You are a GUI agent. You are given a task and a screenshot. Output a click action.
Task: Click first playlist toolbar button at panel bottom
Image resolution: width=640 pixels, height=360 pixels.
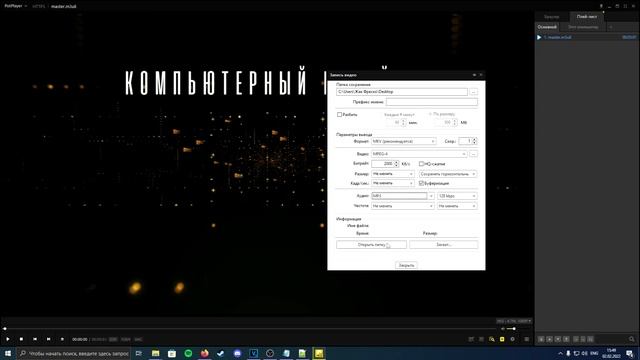pos(541,339)
